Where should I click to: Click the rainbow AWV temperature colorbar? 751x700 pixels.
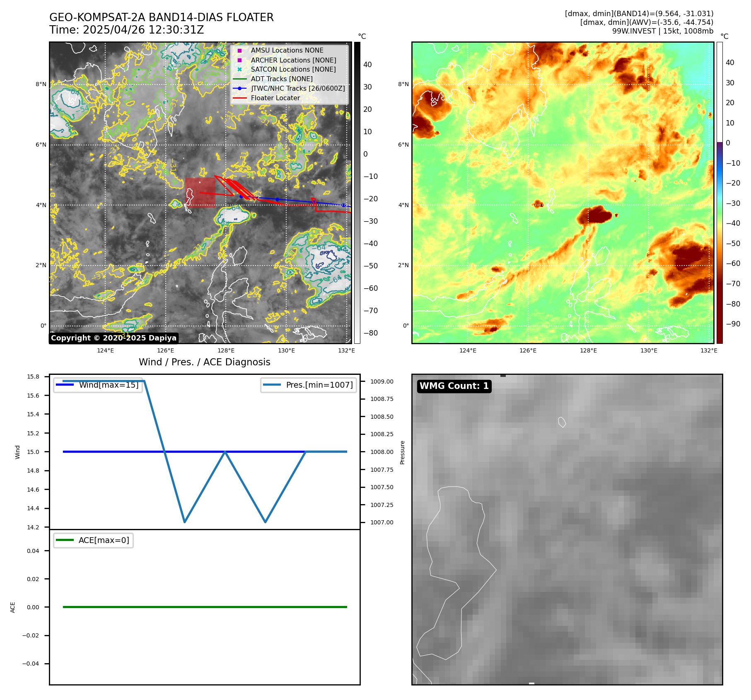pyautogui.click(x=720, y=193)
